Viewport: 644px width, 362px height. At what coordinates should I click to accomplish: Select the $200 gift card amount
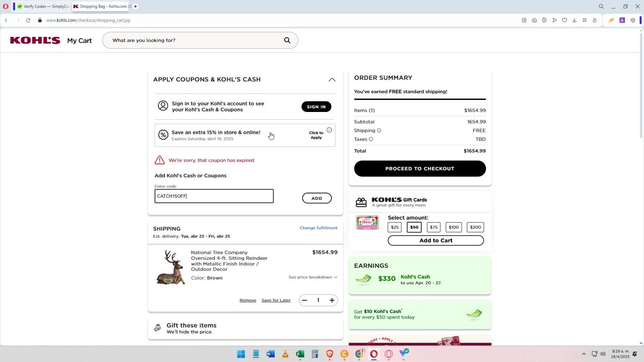475,227
